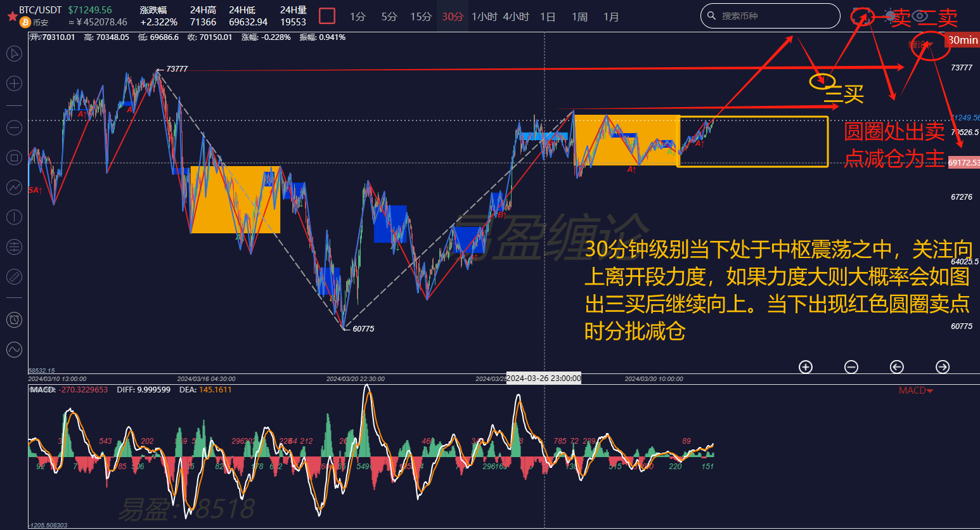Click the magnifier icon in search box
This screenshot has width=980, height=530.
711,16
